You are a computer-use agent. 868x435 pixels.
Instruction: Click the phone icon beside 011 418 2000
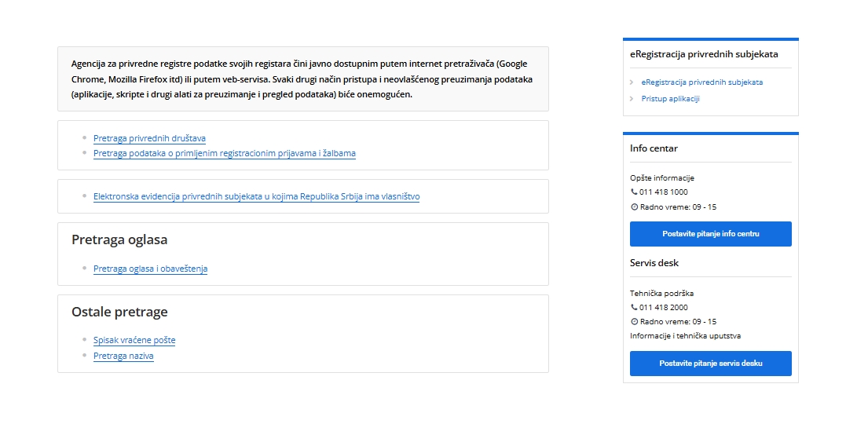(634, 308)
